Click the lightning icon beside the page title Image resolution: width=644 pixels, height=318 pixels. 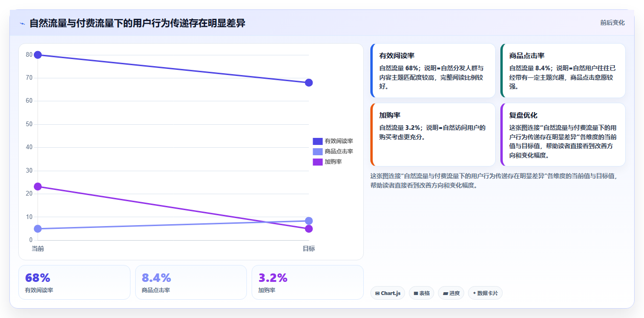coord(22,23)
